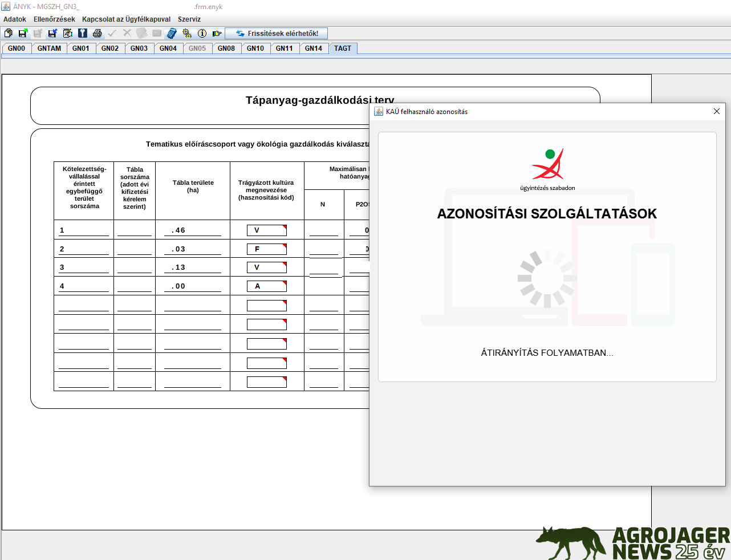Open the Szerviz menu
731x560 pixels.
189,19
